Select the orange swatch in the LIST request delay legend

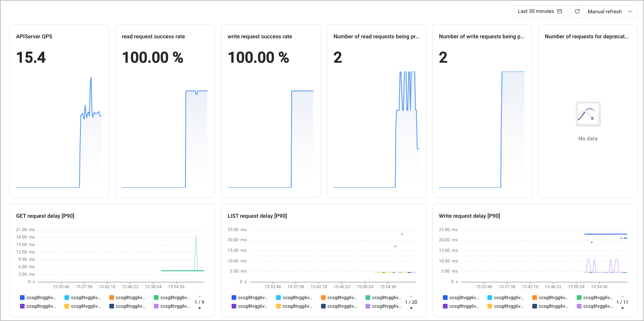click(323, 298)
